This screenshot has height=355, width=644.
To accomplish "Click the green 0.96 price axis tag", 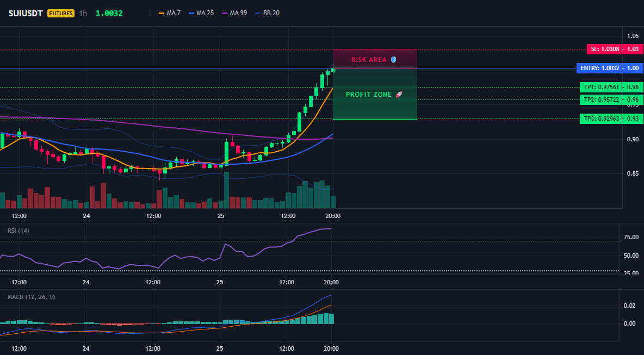I will click(633, 99).
